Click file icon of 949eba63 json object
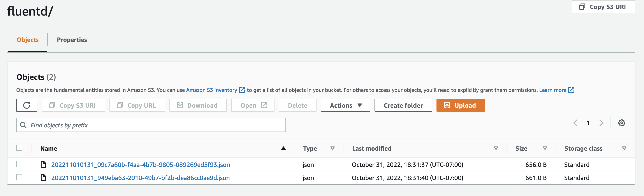The width and height of the screenshot is (644, 196). point(43,178)
